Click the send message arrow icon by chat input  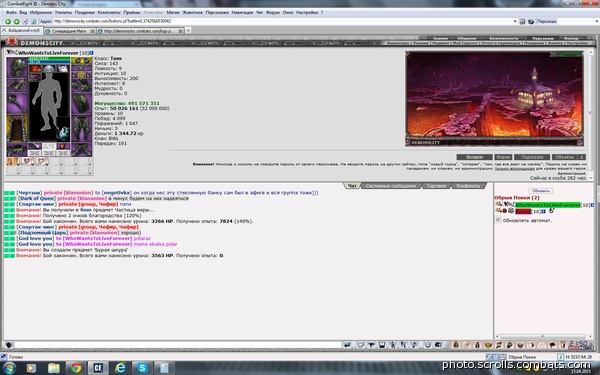pos(347,345)
